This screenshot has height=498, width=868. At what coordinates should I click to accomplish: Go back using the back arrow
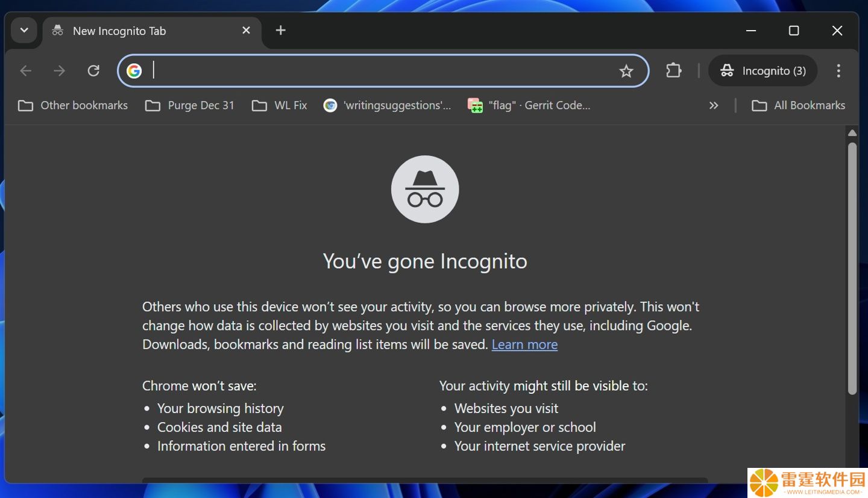click(x=26, y=71)
